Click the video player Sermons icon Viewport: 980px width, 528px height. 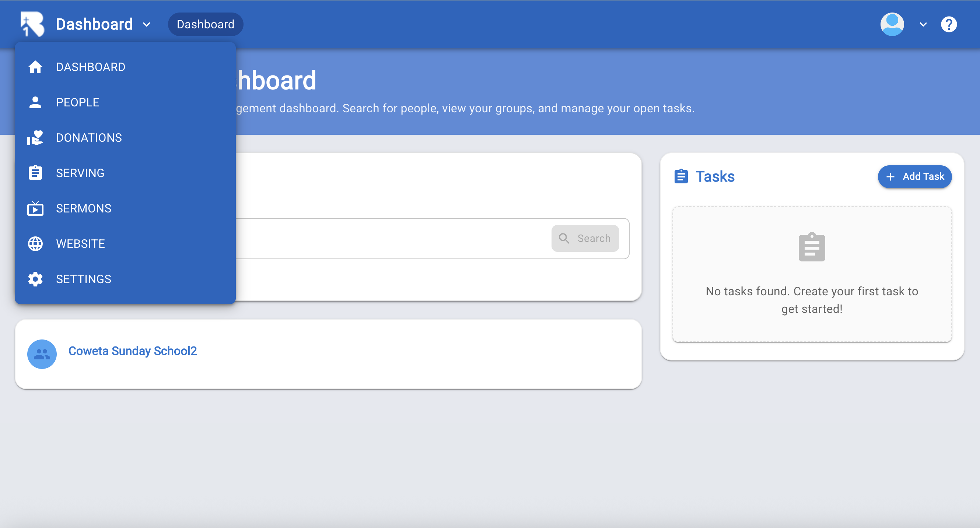click(35, 208)
